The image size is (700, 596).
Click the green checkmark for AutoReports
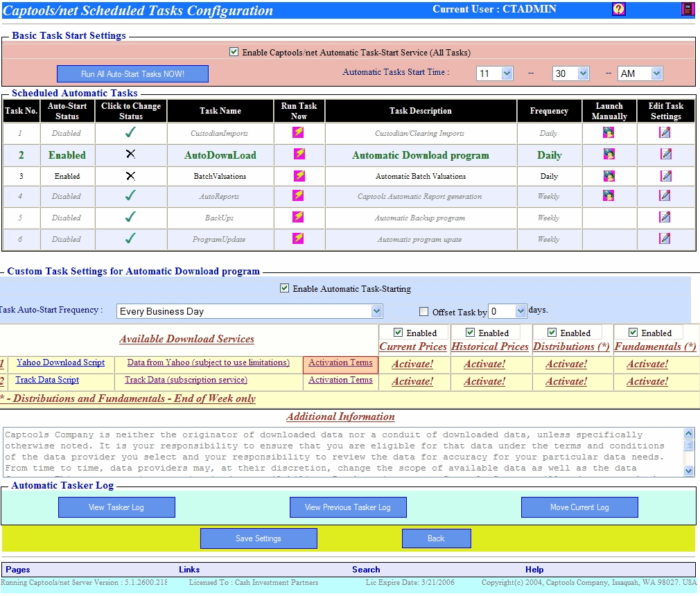130,196
